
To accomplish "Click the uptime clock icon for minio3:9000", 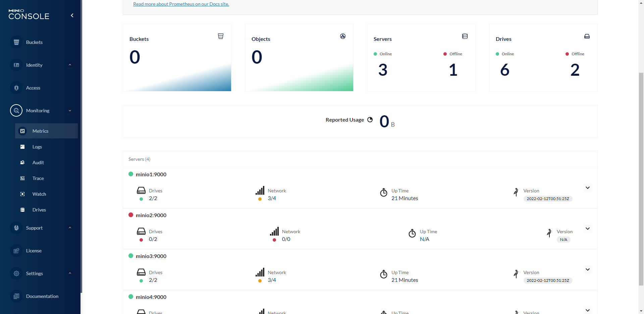I will coord(384,274).
